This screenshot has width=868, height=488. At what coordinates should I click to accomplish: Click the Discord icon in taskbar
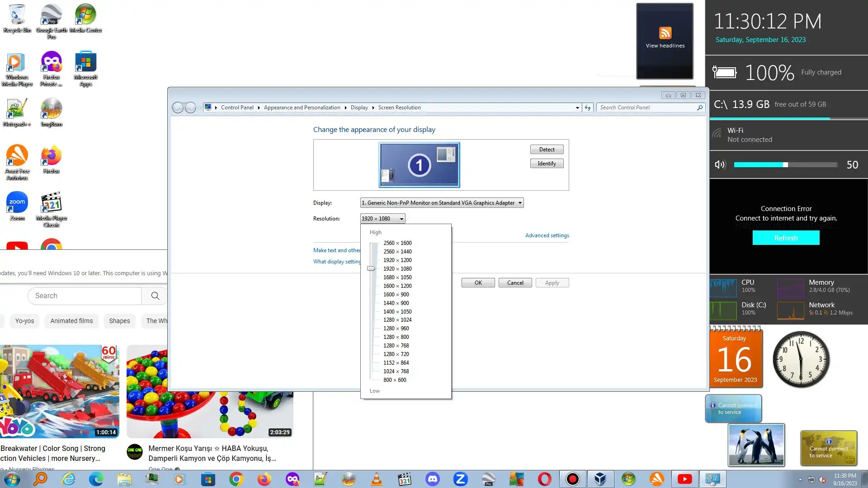433,479
